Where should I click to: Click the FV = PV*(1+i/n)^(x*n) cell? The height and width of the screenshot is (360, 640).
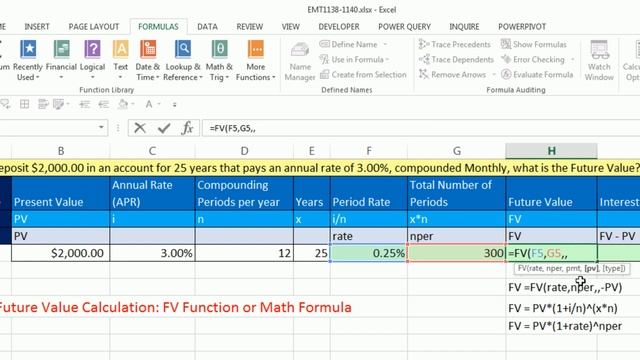563,309
